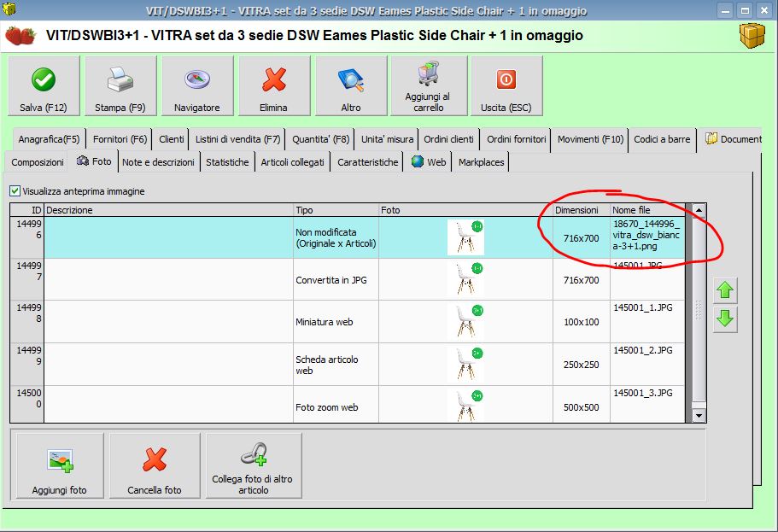Open the Clienti tab

(x=171, y=139)
